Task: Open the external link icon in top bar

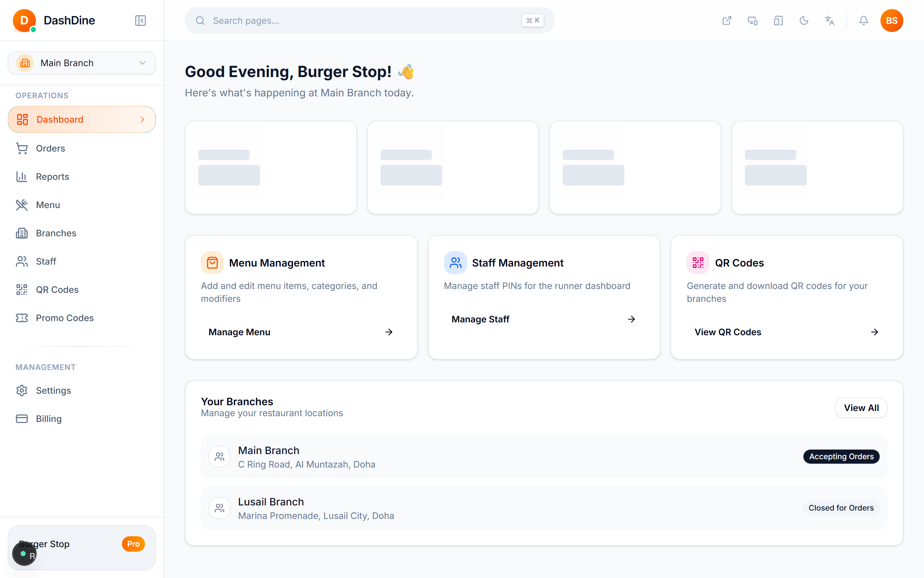Action: pos(727,20)
